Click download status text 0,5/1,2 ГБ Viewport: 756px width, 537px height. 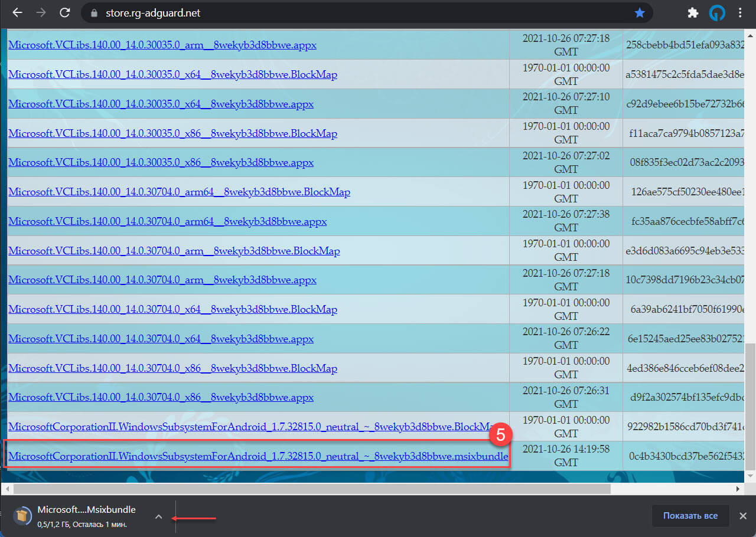pos(82,524)
